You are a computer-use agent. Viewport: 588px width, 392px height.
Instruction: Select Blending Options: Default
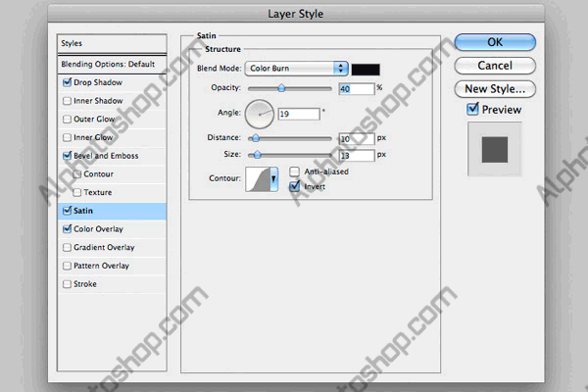pos(112,64)
